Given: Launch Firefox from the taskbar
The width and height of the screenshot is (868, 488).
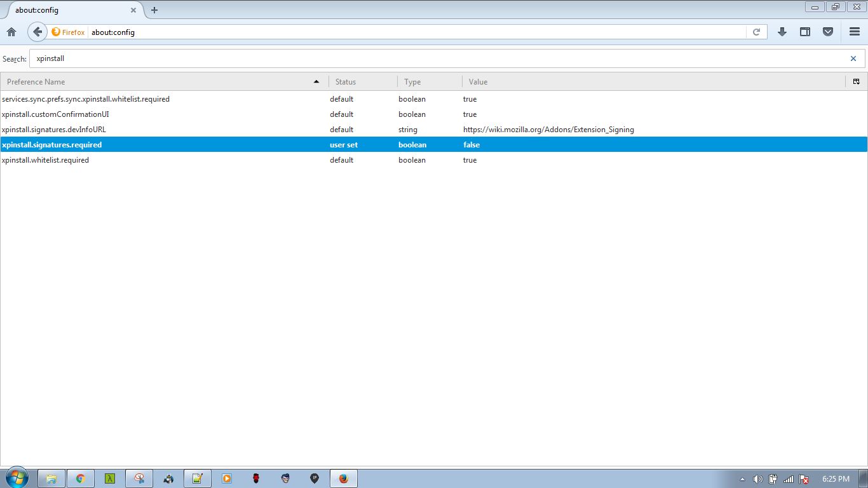Looking at the screenshot, I should 343,478.
